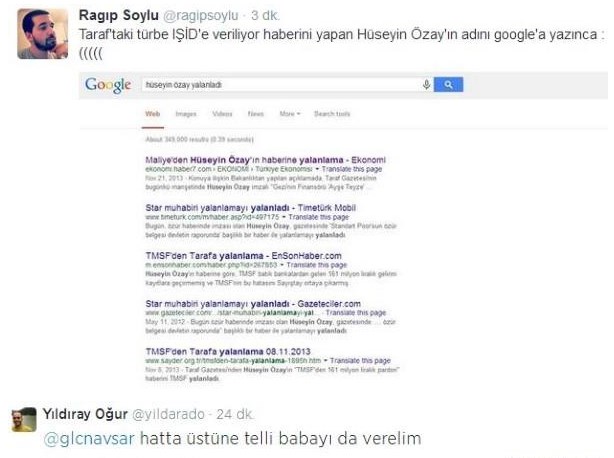Viewport: 614px width, 458px height.
Task: Click the Ragıp Soylu display name
Action: (x=119, y=16)
